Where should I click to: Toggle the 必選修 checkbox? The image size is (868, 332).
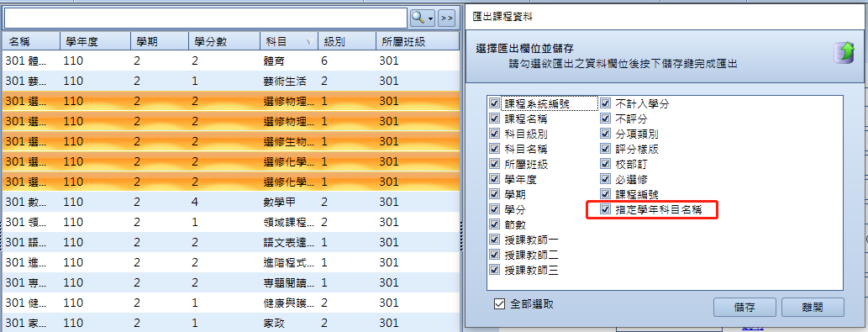pyautogui.click(x=606, y=179)
